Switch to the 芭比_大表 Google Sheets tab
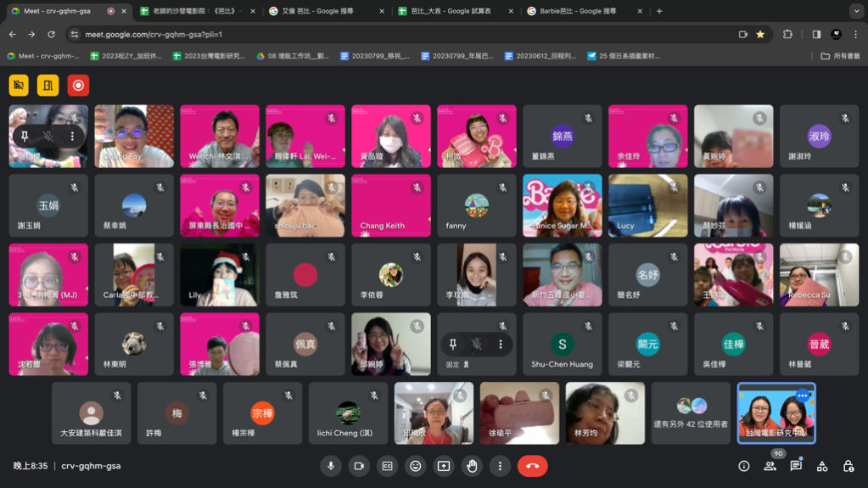Screen dimensions: 868x488 (452, 11)
